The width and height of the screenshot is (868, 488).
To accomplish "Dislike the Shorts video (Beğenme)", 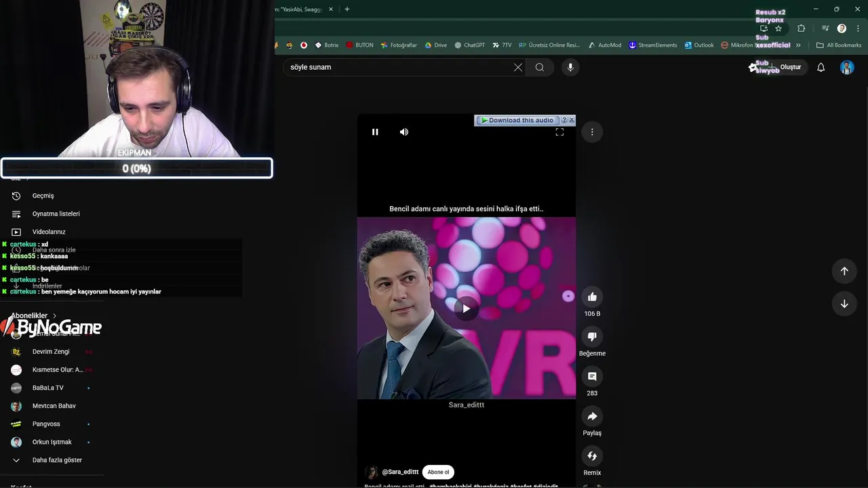I will pyautogui.click(x=592, y=336).
